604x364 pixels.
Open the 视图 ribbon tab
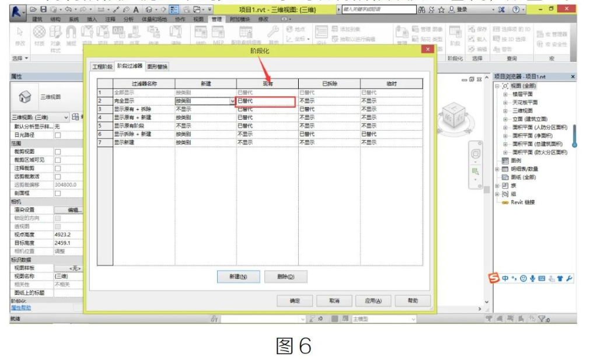(x=198, y=19)
